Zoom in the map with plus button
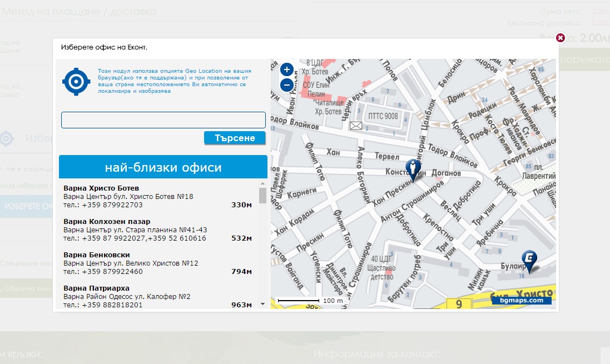Screen dimensions: 610x364 point(286,69)
